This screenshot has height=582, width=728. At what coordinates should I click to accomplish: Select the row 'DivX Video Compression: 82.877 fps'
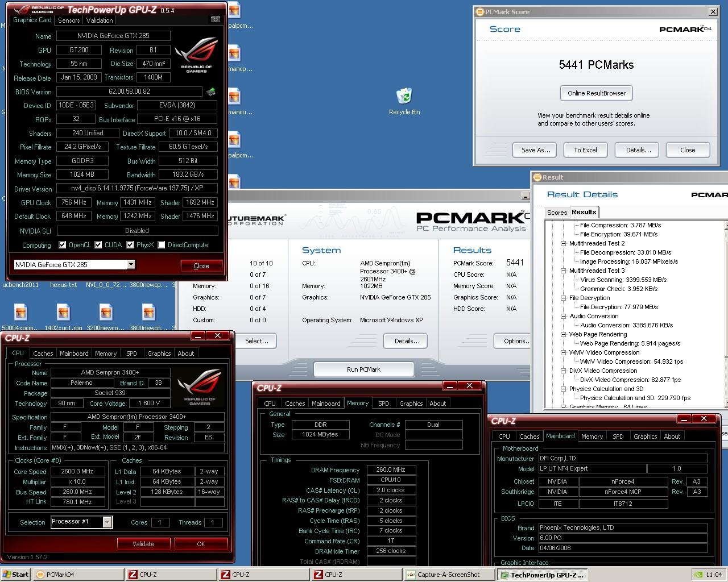630,380
